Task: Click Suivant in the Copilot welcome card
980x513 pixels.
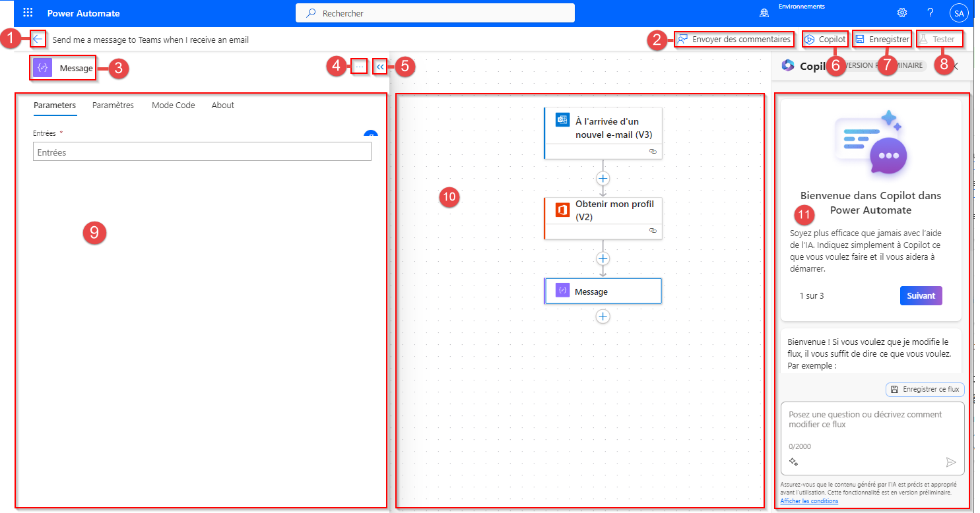Action: point(921,296)
